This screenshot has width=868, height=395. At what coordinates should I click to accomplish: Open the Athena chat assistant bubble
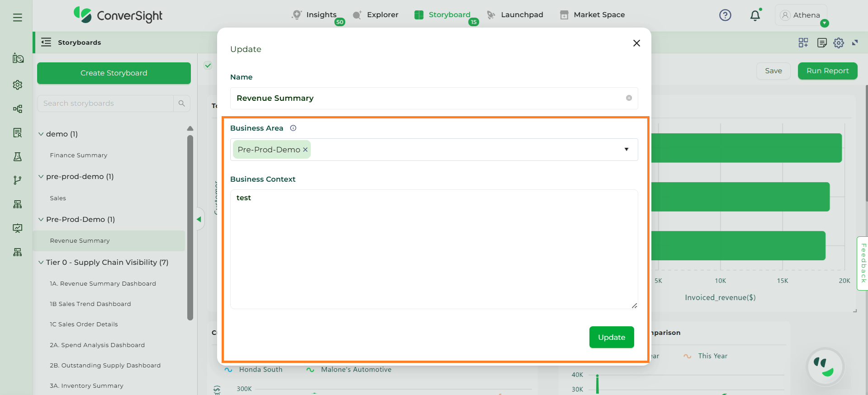pyautogui.click(x=825, y=367)
